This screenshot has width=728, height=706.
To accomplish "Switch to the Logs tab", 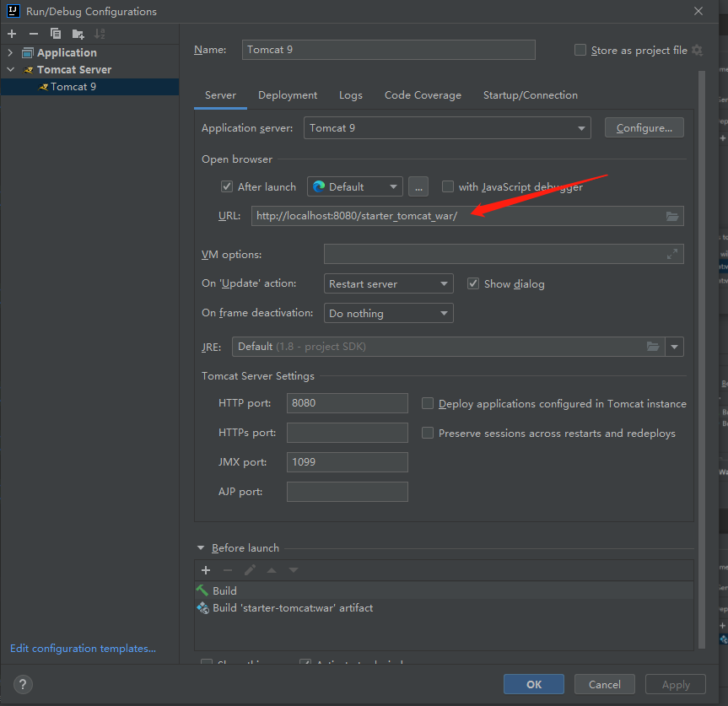I will [351, 95].
